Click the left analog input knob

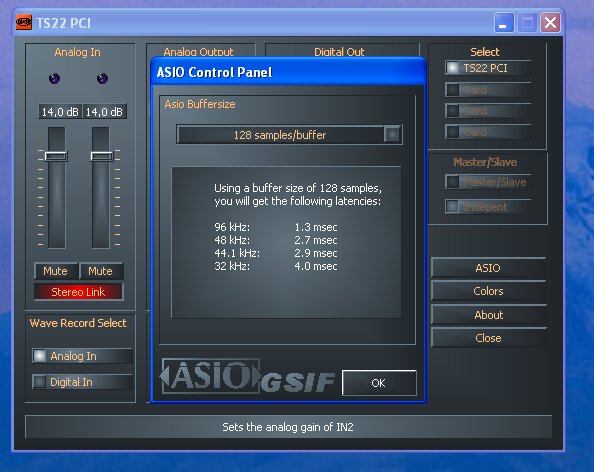[55, 78]
